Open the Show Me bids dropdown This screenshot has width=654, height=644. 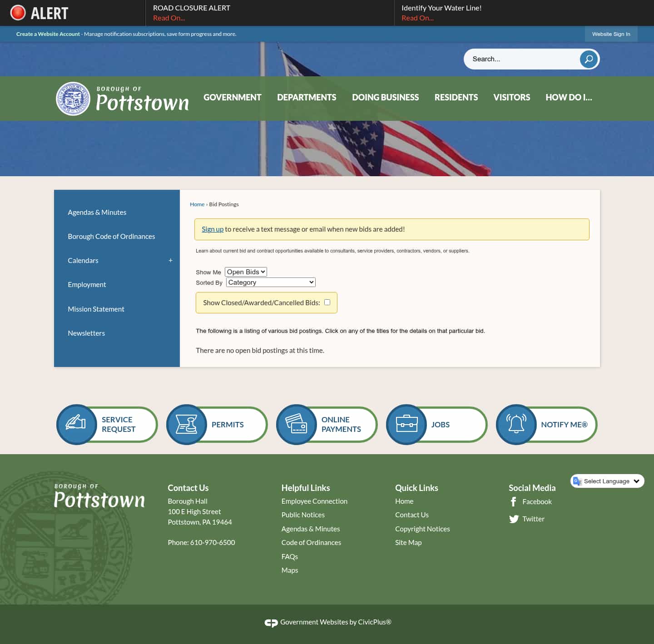coord(245,272)
